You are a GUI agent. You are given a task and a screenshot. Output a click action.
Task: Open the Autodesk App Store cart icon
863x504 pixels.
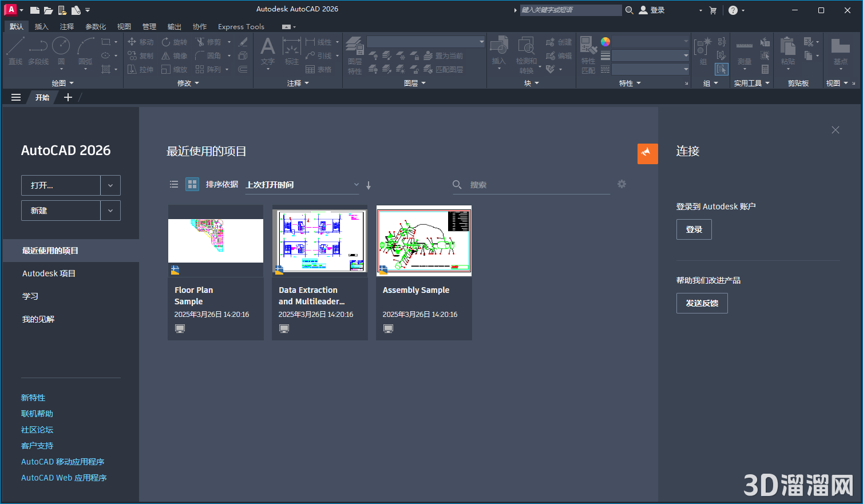713,10
